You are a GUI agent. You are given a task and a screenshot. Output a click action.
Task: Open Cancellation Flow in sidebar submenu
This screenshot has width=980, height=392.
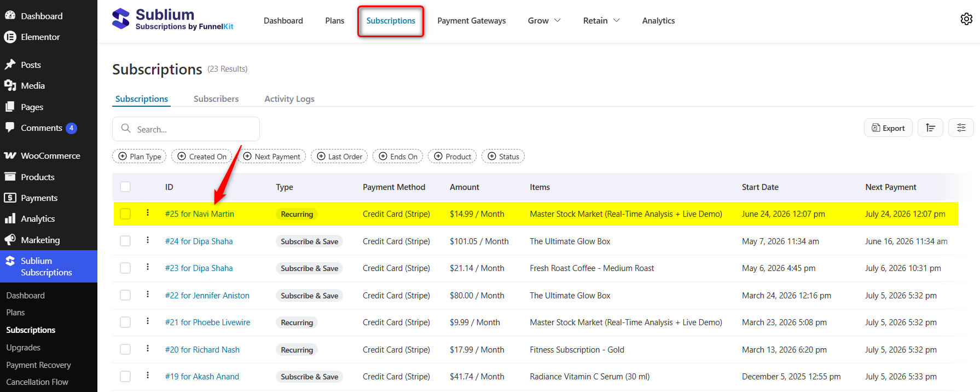[x=37, y=382]
